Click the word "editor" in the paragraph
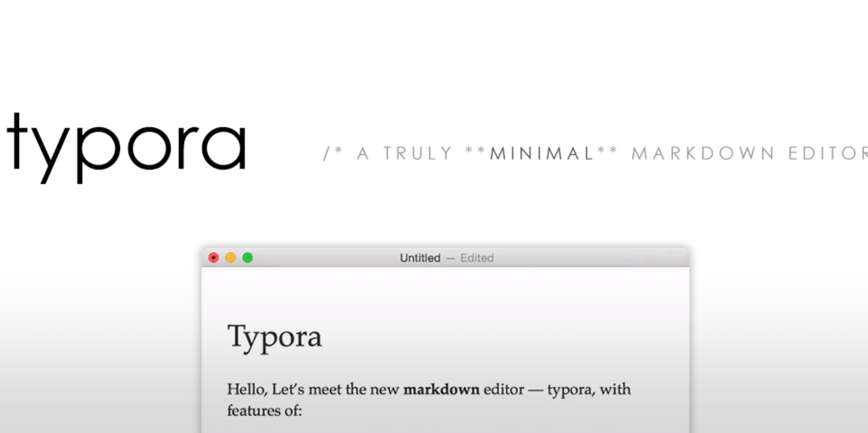The width and height of the screenshot is (868, 433). [x=504, y=390]
